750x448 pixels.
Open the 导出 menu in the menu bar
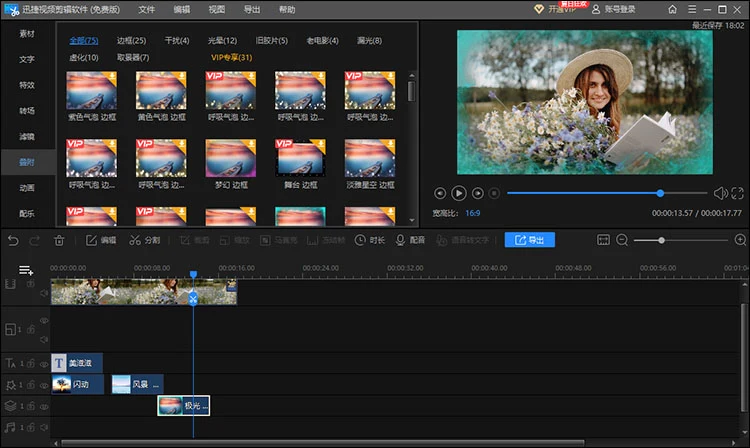[251, 9]
